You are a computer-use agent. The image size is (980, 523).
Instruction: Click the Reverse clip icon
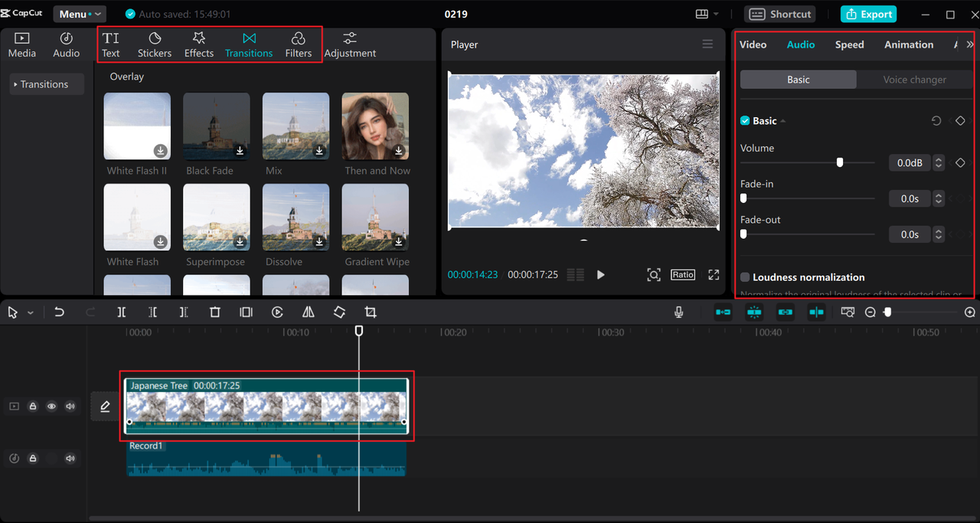pos(277,312)
